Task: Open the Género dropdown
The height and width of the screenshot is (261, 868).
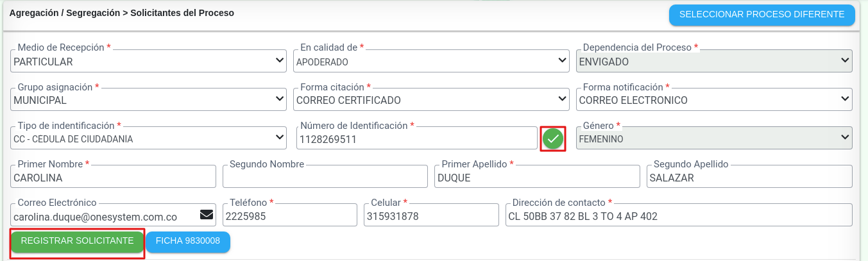Action: (715, 139)
